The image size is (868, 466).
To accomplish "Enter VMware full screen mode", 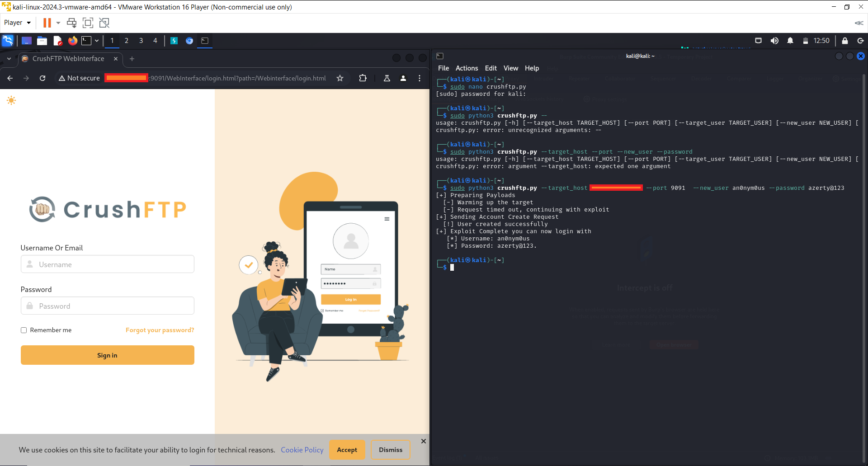I will (x=88, y=23).
